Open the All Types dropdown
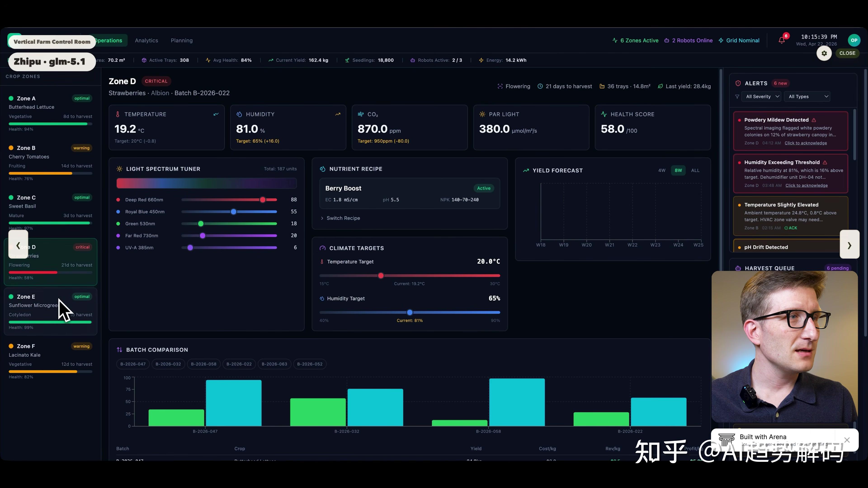 click(807, 97)
